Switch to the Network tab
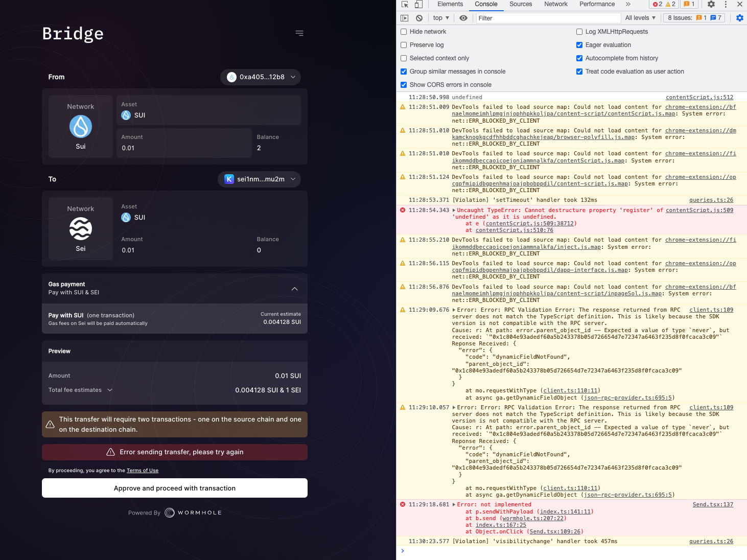The height and width of the screenshot is (560, 747). coord(555,4)
